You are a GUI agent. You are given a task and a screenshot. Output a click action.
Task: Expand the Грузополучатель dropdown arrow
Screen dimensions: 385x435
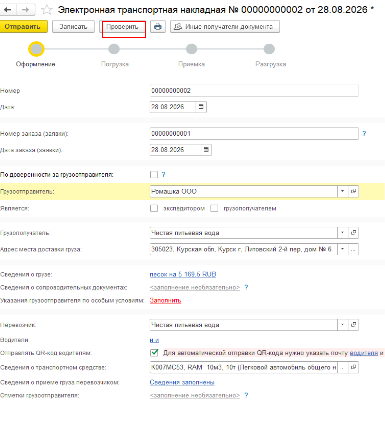coord(343,233)
